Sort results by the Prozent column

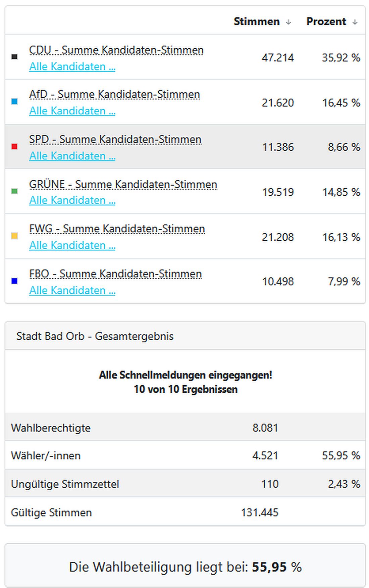(x=326, y=21)
